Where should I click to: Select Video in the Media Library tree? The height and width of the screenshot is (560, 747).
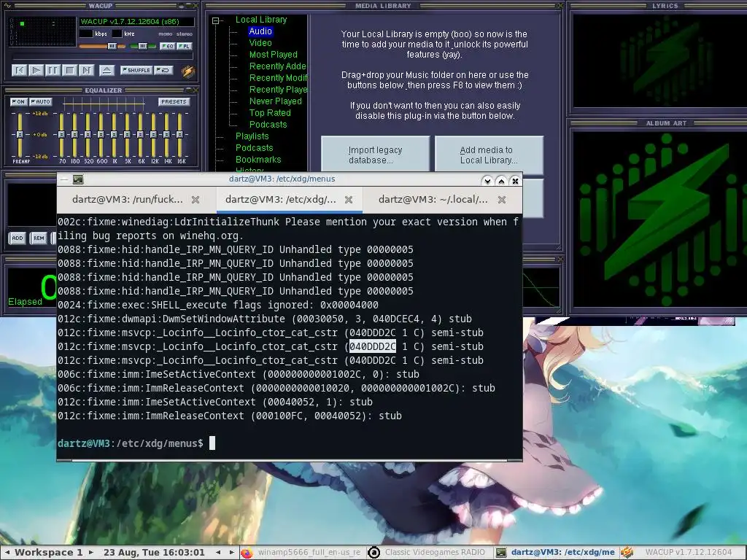pyautogui.click(x=260, y=43)
